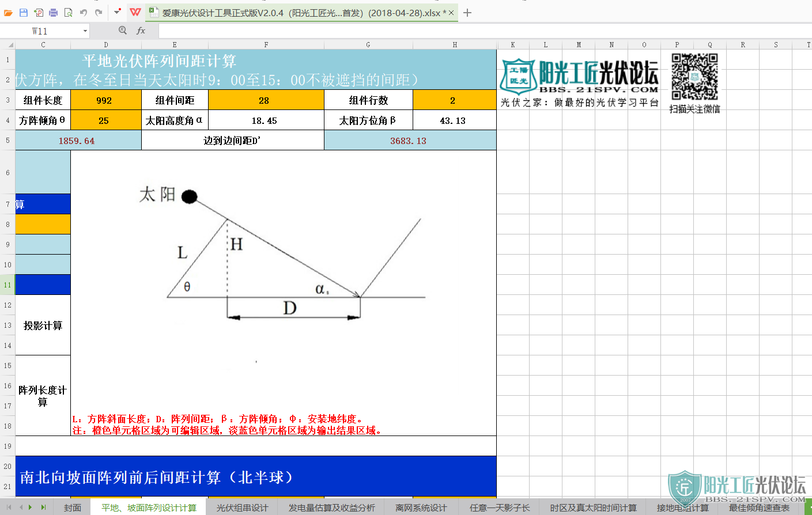Image resolution: width=812 pixels, height=515 pixels.
Task: Expand the quick access toolbar dropdown
Action: click(x=118, y=12)
